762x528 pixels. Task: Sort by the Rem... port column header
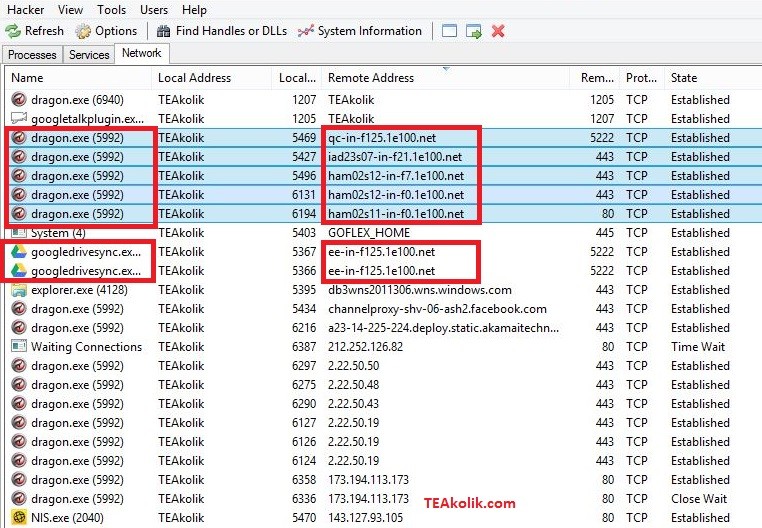coord(595,78)
